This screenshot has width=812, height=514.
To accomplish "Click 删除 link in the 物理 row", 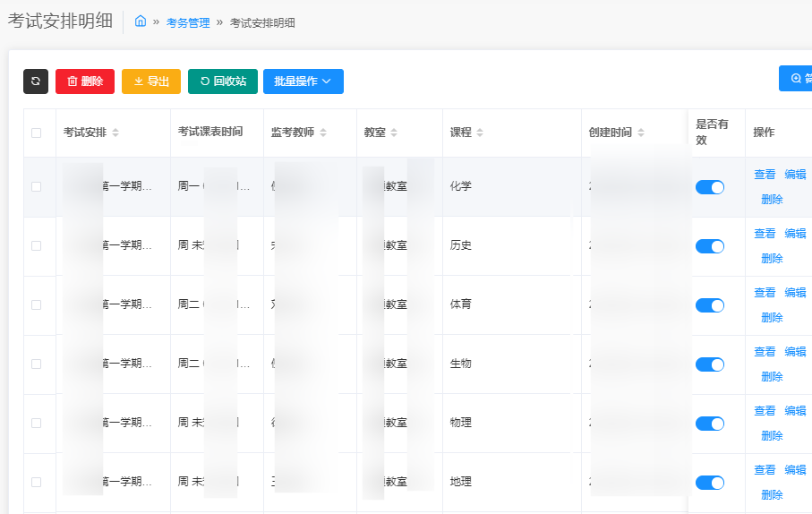I will [x=772, y=436].
